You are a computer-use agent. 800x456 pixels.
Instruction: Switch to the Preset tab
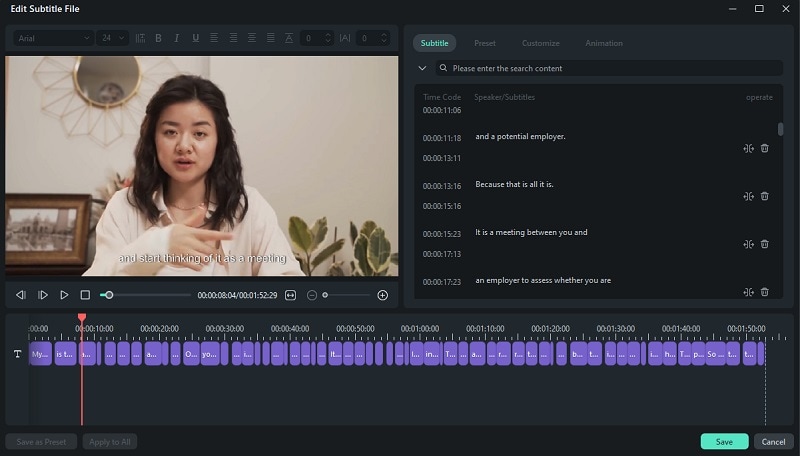pyautogui.click(x=485, y=43)
